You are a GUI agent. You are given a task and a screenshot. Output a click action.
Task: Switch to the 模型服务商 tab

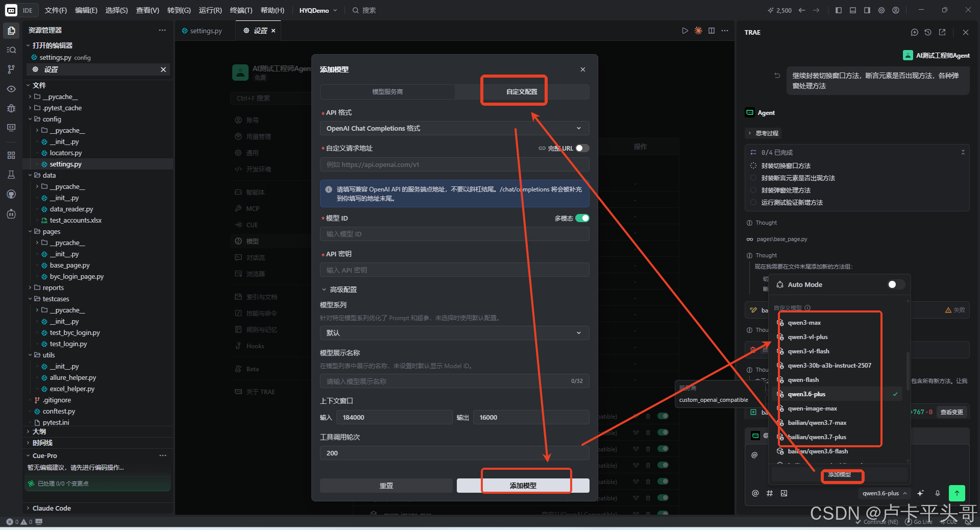(387, 92)
